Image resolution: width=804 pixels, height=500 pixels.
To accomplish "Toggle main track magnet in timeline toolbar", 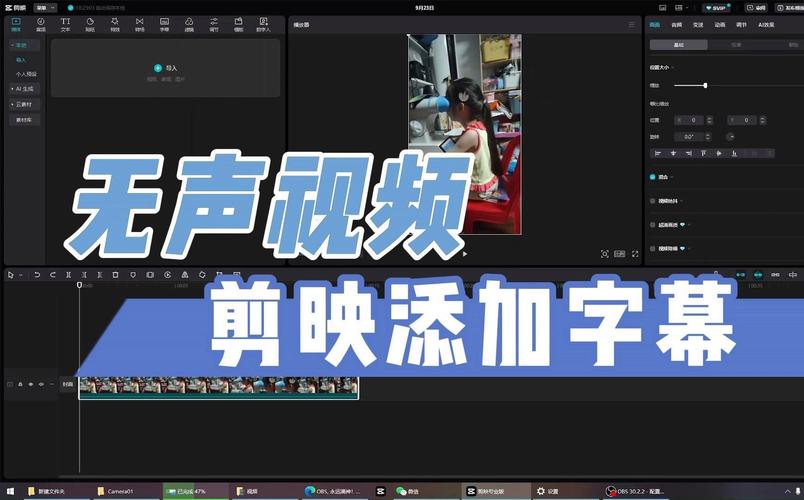I will point(740,275).
